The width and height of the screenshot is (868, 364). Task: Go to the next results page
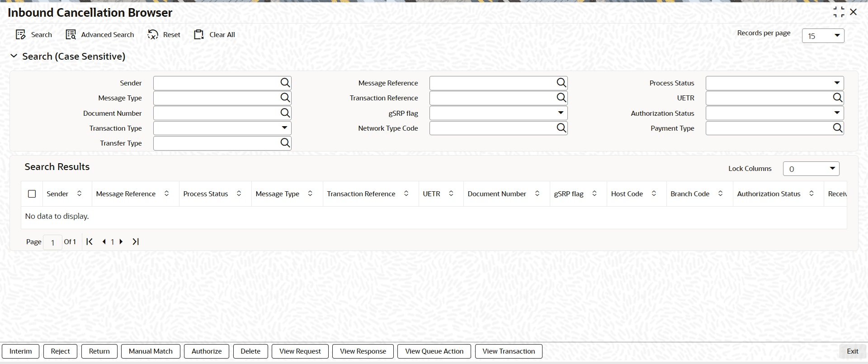coord(121,241)
